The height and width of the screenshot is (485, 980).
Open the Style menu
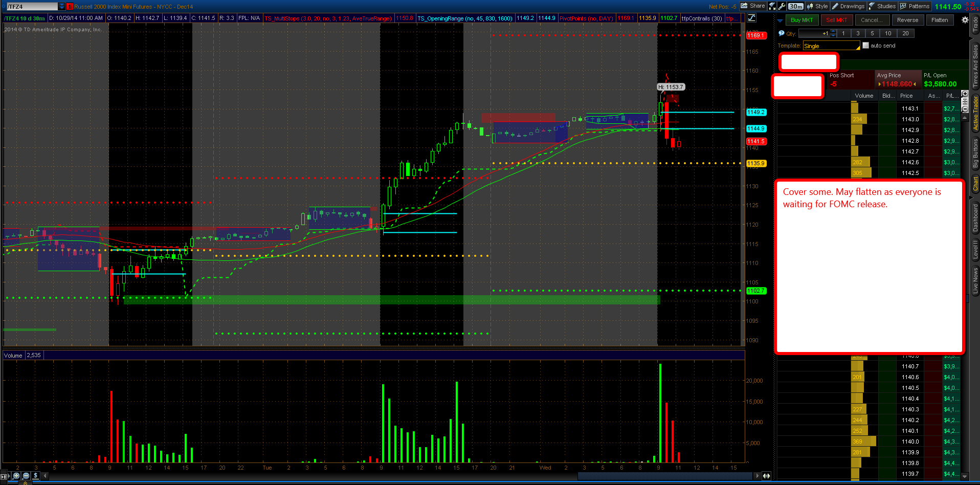pyautogui.click(x=817, y=6)
